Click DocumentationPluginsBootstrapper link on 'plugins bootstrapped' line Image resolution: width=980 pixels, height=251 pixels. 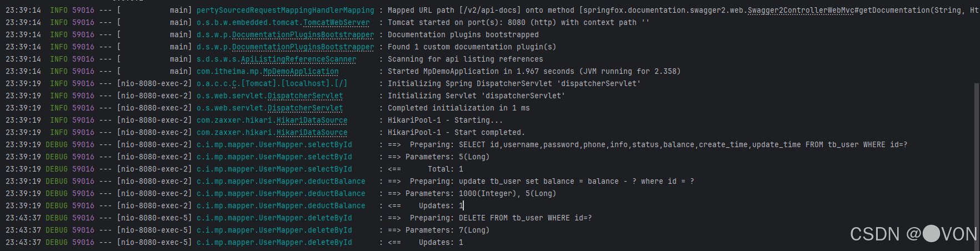click(303, 35)
